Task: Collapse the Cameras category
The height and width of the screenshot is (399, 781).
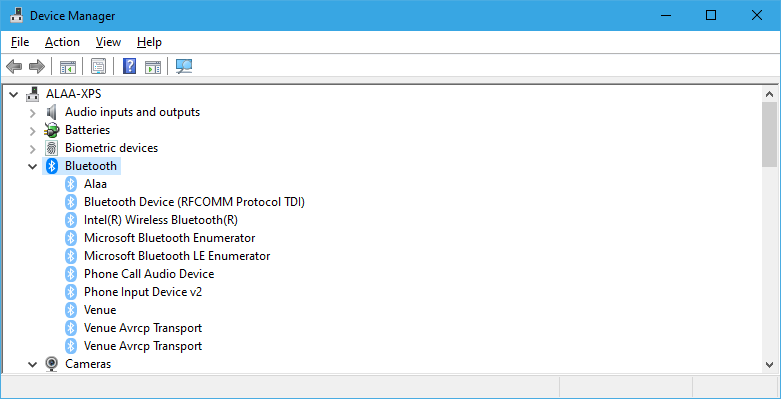Action: [32, 365]
